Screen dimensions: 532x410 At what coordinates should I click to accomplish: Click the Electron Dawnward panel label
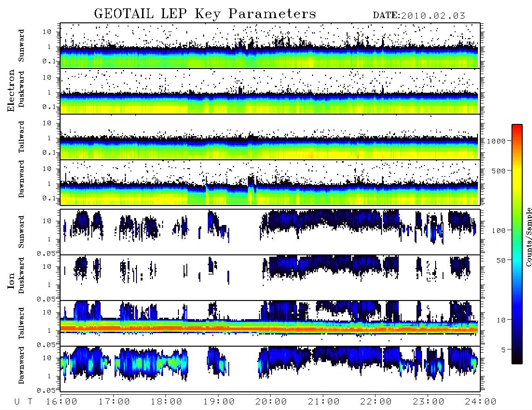coord(21,179)
